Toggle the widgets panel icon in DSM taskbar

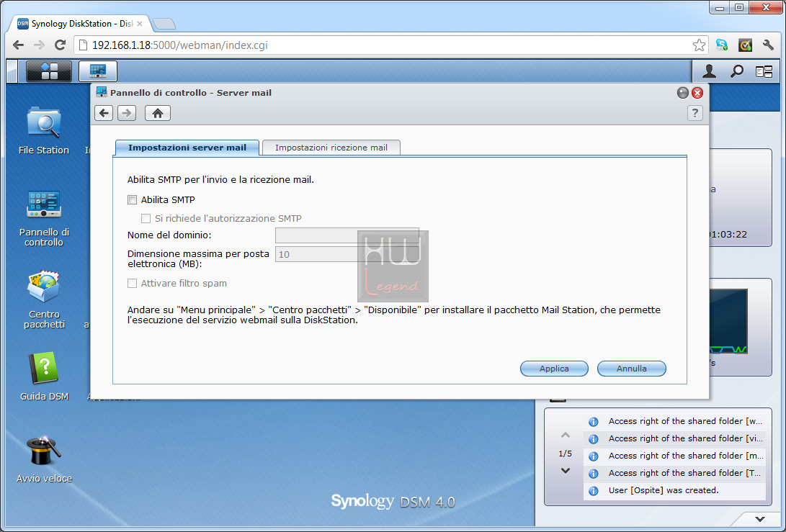[764, 72]
